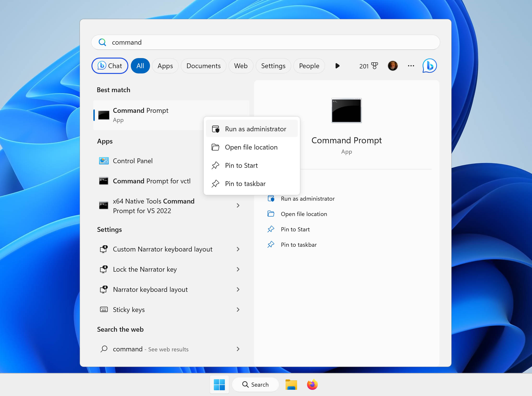Click the web search magnifier icon for command
Image resolution: width=532 pixels, height=396 pixels.
coord(104,349)
